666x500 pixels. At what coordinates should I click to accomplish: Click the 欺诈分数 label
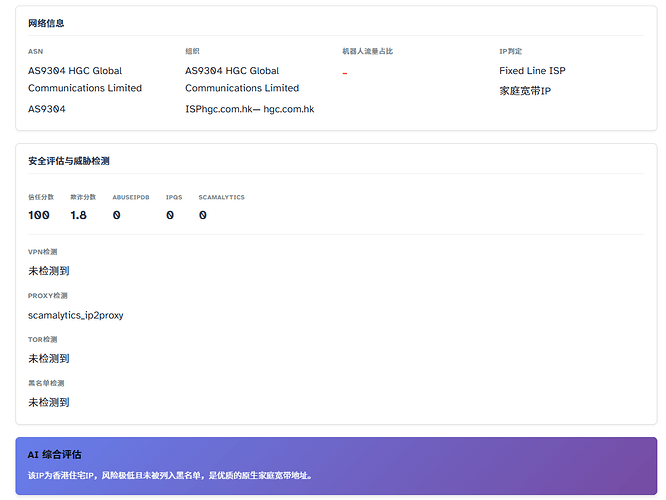click(x=83, y=197)
